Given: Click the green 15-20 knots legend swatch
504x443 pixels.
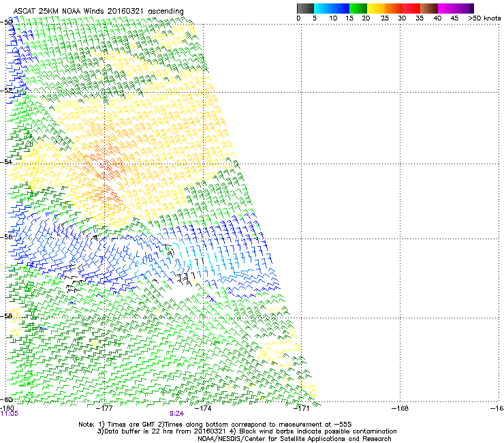Looking at the screenshot, I should click(x=358, y=8).
